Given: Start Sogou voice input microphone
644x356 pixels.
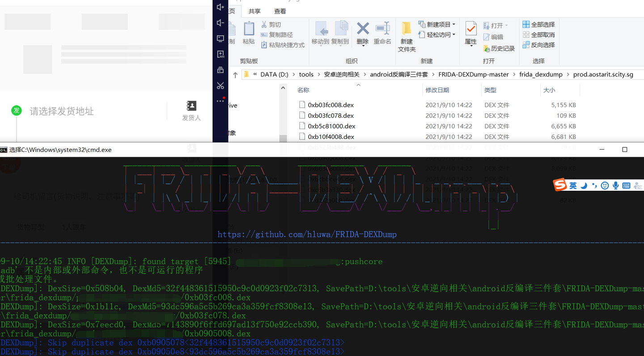Looking at the screenshot, I should 616,185.
